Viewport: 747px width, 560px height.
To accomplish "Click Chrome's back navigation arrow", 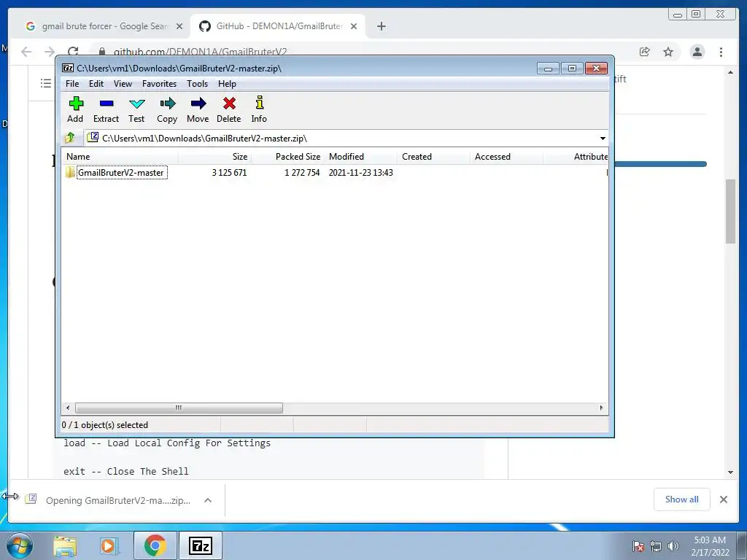I will click(26, 52).
